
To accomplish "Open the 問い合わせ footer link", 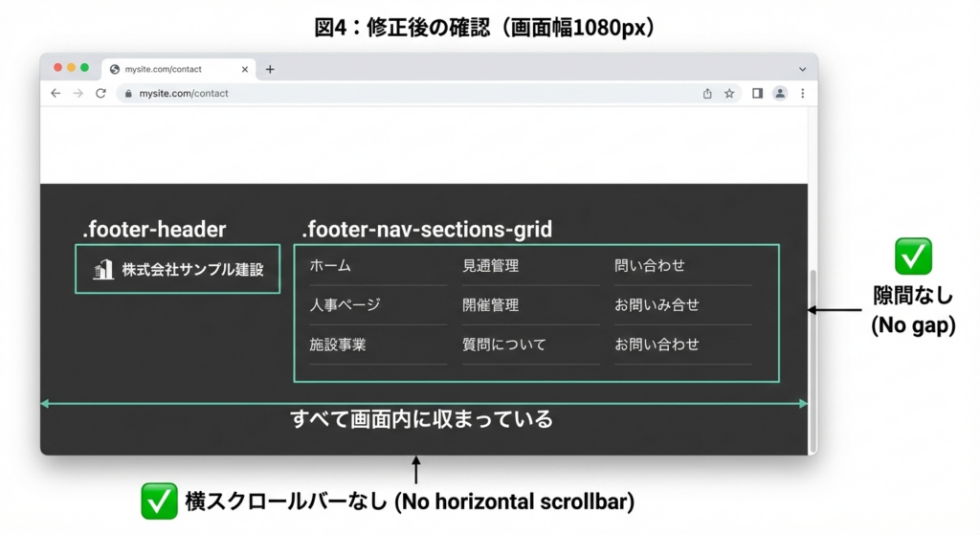I will point(650,266).
